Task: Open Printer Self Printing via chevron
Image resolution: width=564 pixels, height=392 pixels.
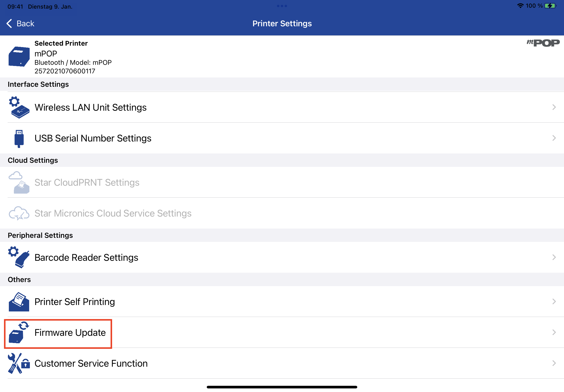Action: tap(554, 301)
